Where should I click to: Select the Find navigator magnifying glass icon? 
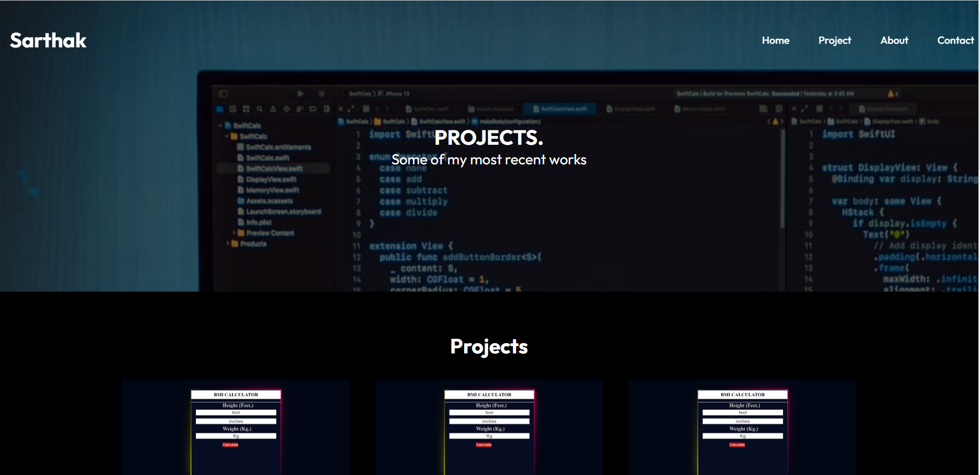[x=259, y=109]
